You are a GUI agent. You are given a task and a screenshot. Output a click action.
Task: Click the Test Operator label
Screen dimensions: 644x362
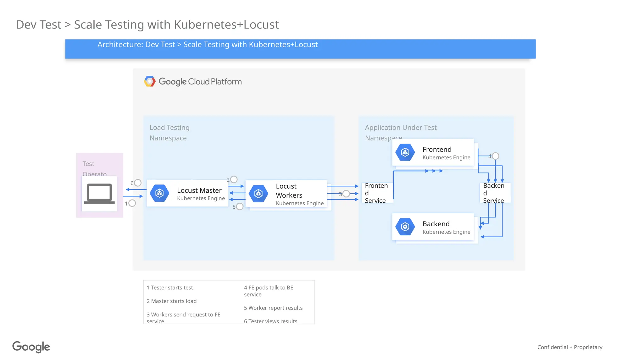pos(94,168)
